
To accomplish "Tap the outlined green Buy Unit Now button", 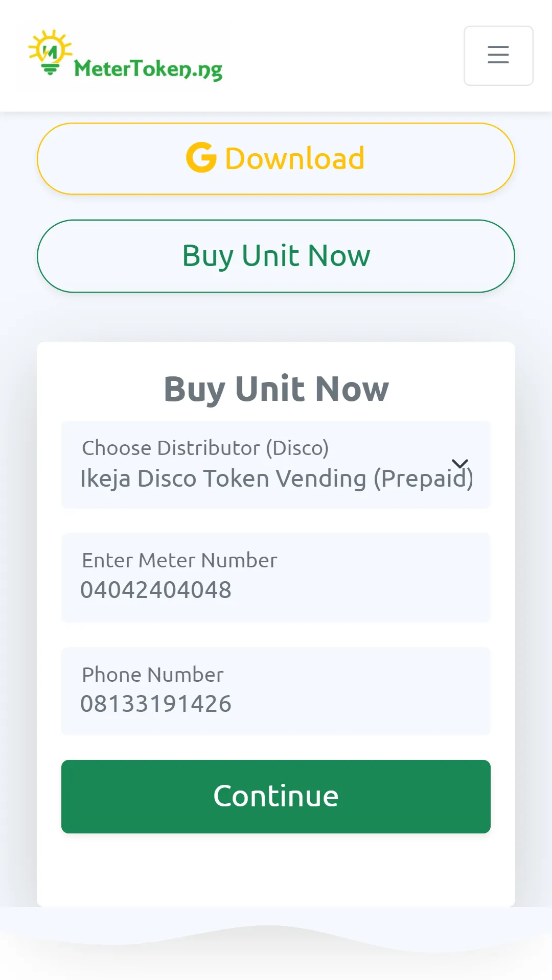I will 276,256.
